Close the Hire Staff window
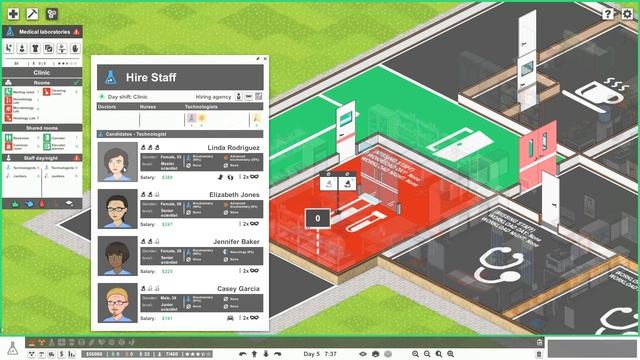640x360 pixels. (265, 59)
